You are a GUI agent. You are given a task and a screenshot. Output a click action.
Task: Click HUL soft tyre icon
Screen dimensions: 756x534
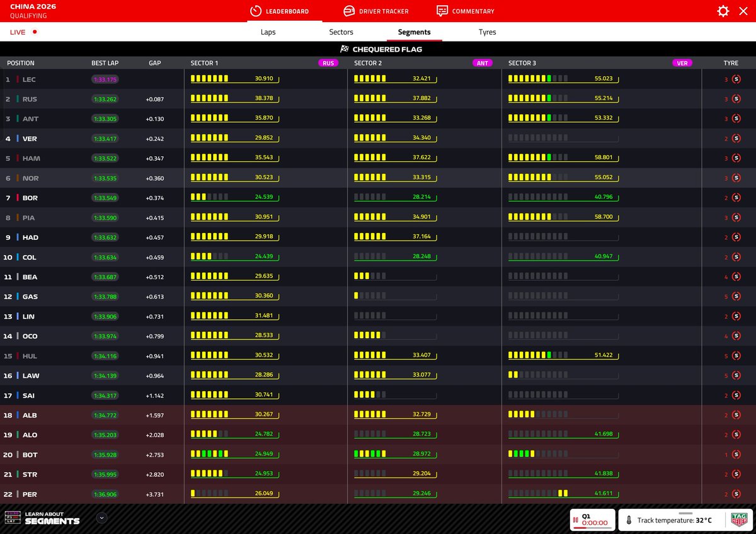[736, 356]
